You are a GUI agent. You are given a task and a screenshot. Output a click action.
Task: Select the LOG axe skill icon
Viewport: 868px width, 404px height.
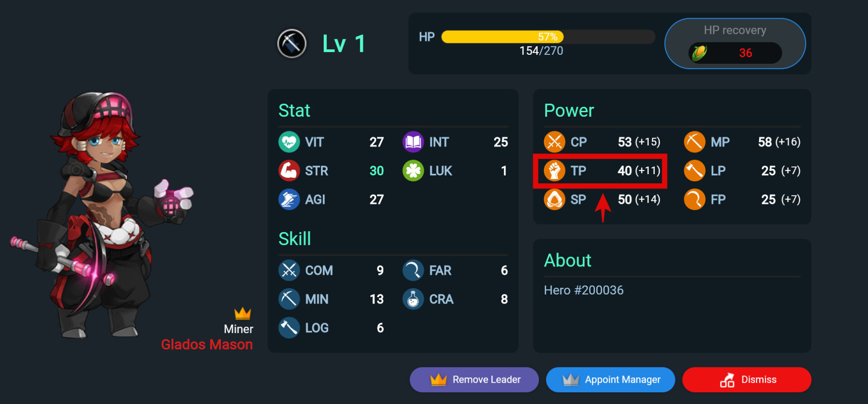pos(289,328)
